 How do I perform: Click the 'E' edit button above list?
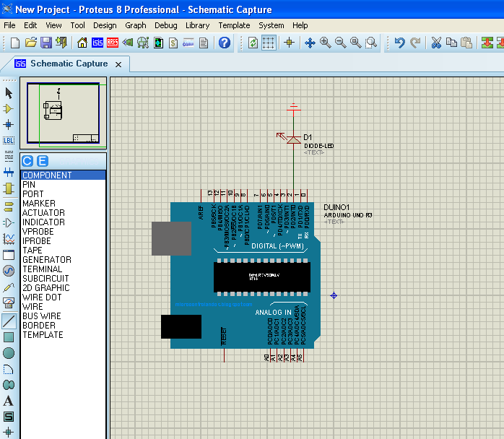pos(43,161)
